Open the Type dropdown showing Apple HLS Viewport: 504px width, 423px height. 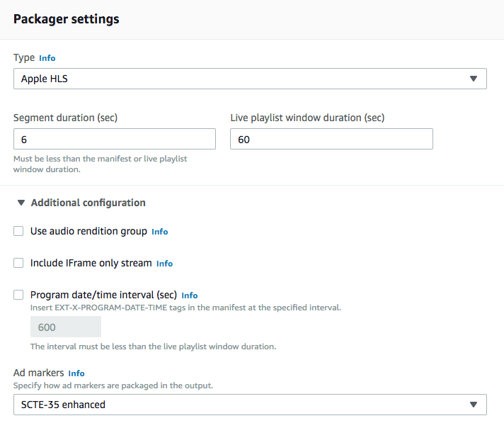tap(250, 79)
